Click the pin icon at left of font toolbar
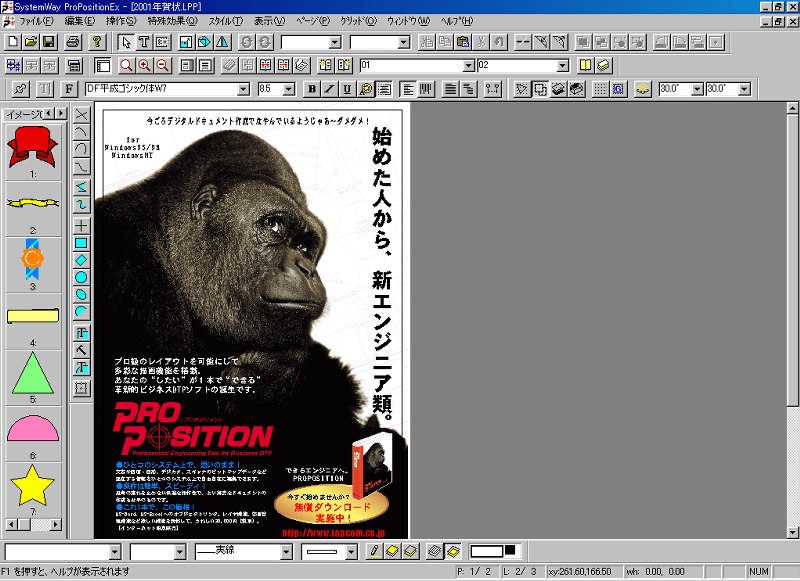 point(20,89)
